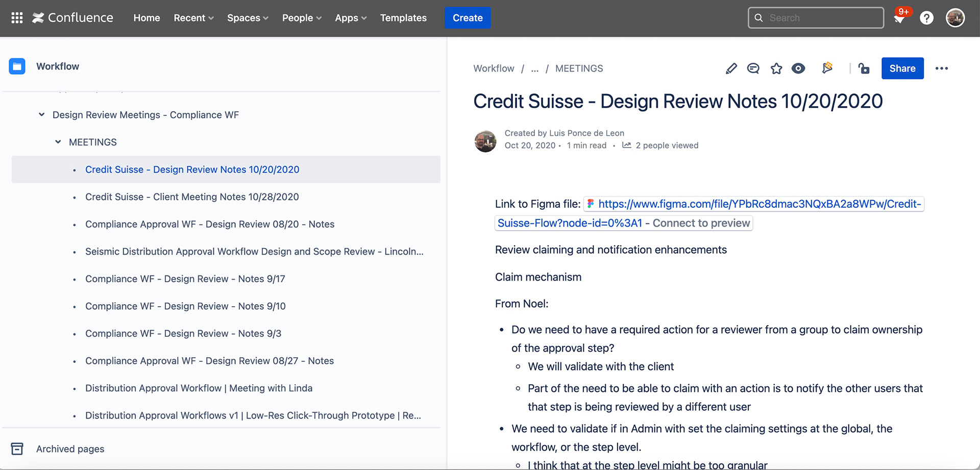Click 'Created by Luis Ponce de Leon' text
The image size is (980, 470).
pos(565,133)
